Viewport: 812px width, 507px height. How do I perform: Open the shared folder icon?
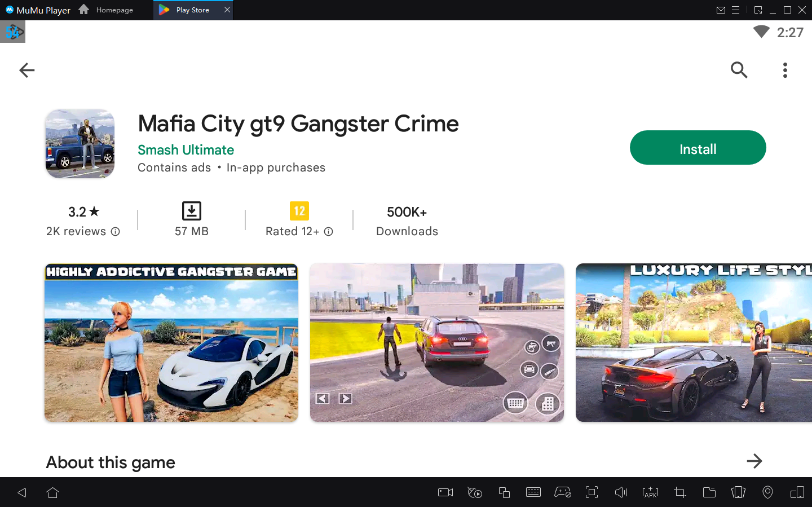coord(709,492)
